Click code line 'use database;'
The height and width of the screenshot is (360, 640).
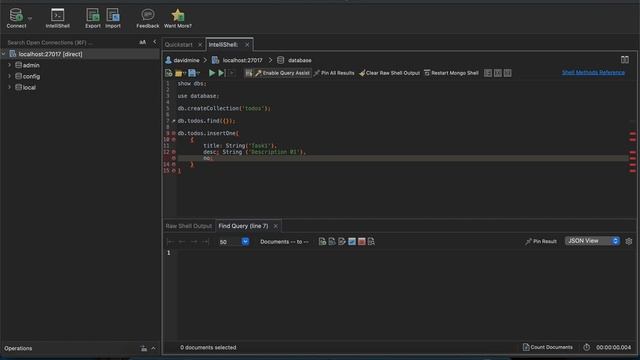coord(198,96)
